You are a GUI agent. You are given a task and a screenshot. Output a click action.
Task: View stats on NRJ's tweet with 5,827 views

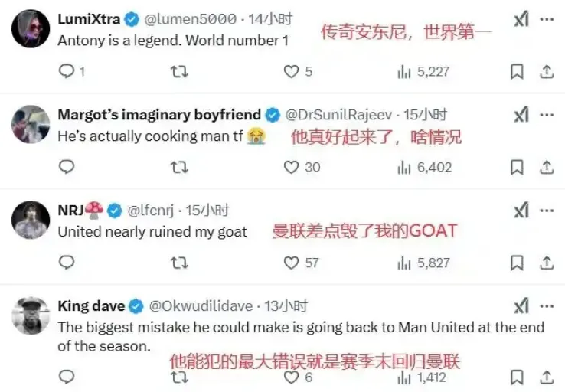tap(423, 263)
